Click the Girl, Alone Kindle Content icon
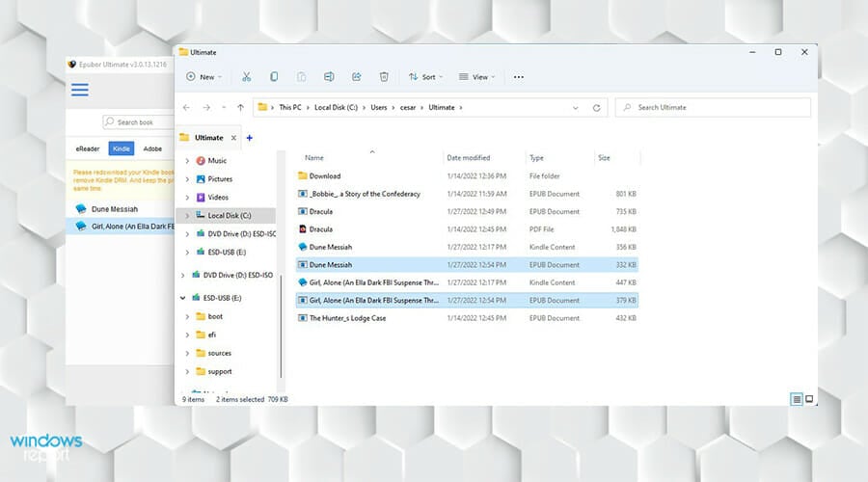 click(302, 282)
